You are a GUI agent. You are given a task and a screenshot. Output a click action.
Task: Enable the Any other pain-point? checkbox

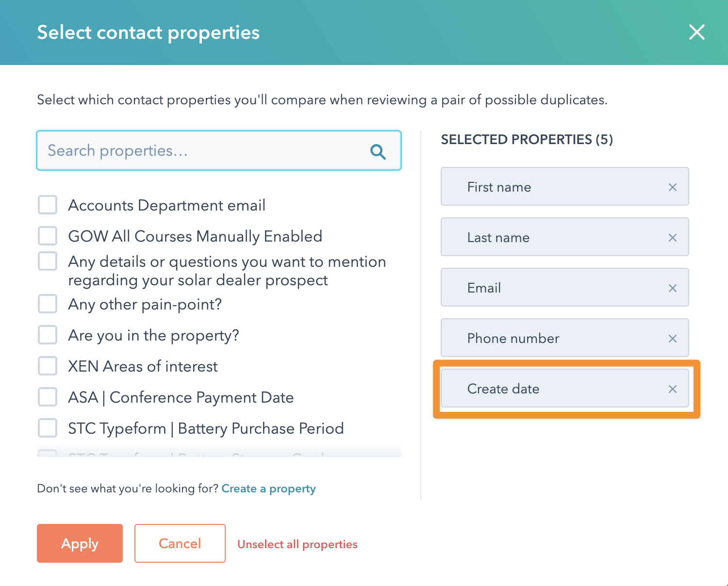point(47,304)
